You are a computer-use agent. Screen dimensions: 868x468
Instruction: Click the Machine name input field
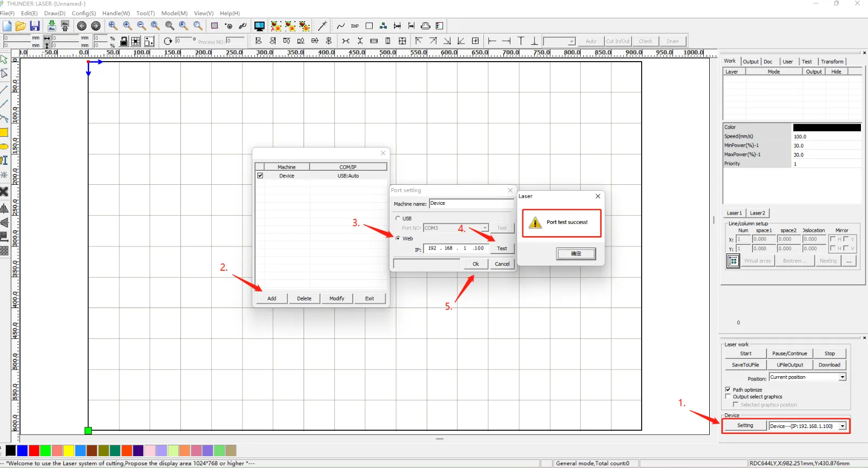(x=470, y=204)
